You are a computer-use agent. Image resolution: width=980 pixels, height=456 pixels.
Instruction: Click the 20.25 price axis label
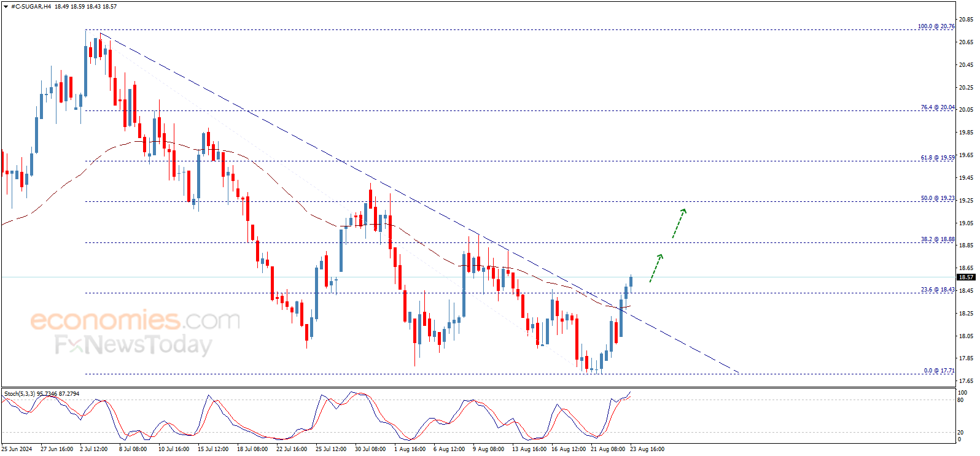pyautogui.click(x=966, y=88)
